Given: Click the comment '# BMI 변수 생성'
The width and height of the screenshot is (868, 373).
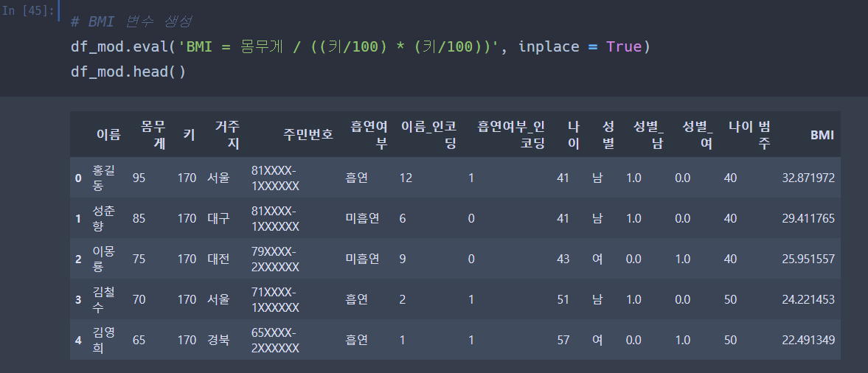Looking at the screenshot, I should [x=131, y=21].
